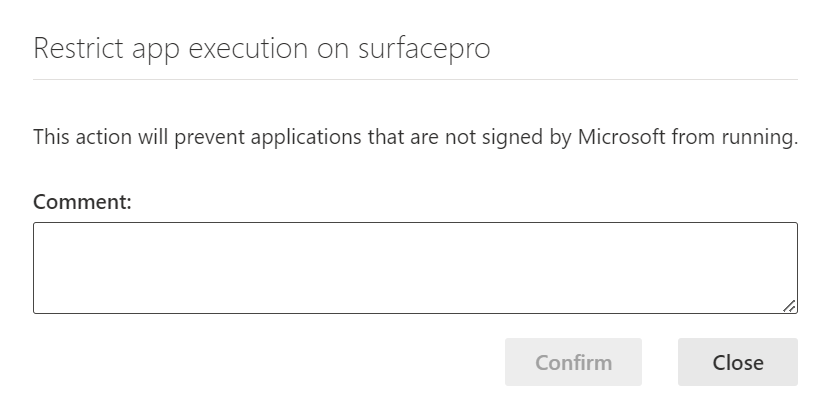Click the textarea resize grip icon
The height and width of the screenshot is (414, 827).
[x=789, y=306]
